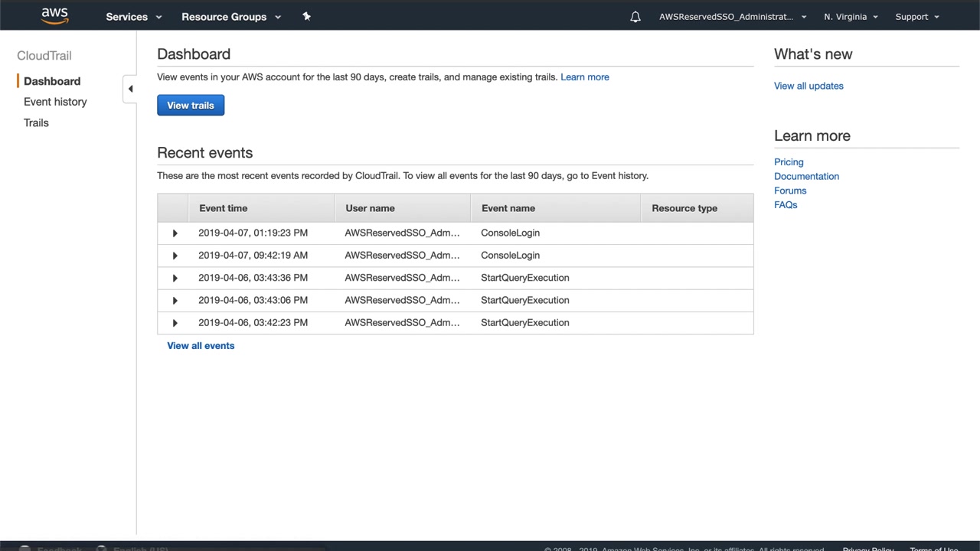
Task: Open the AWSReservedSSO account menu
Action: click(x=732, y=16)
